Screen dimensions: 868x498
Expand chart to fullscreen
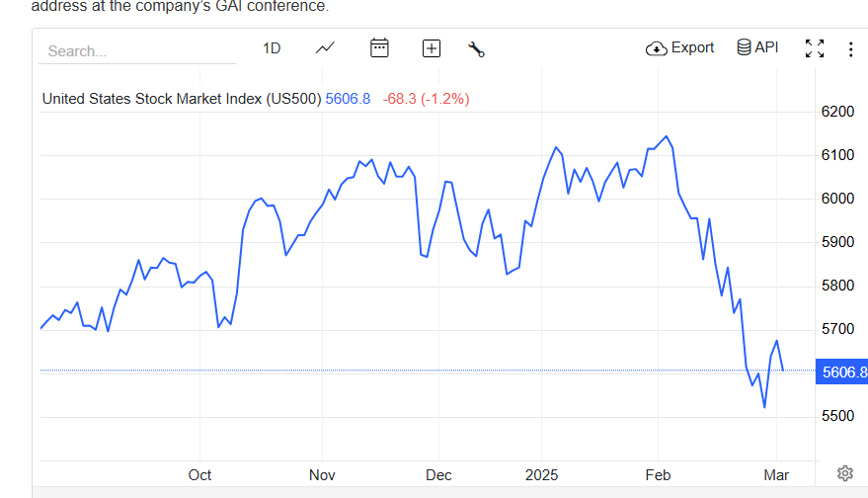[x=815, y=48]
